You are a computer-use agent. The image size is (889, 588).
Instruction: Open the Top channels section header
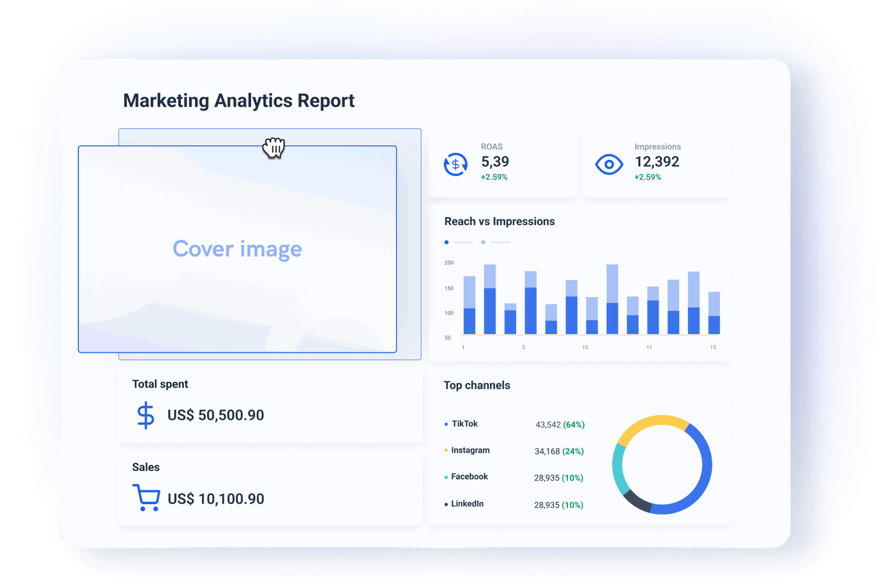pos(477,385)
